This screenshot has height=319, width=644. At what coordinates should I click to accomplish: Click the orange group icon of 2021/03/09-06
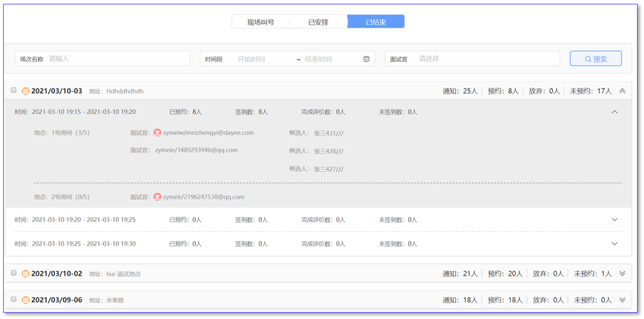26,300
